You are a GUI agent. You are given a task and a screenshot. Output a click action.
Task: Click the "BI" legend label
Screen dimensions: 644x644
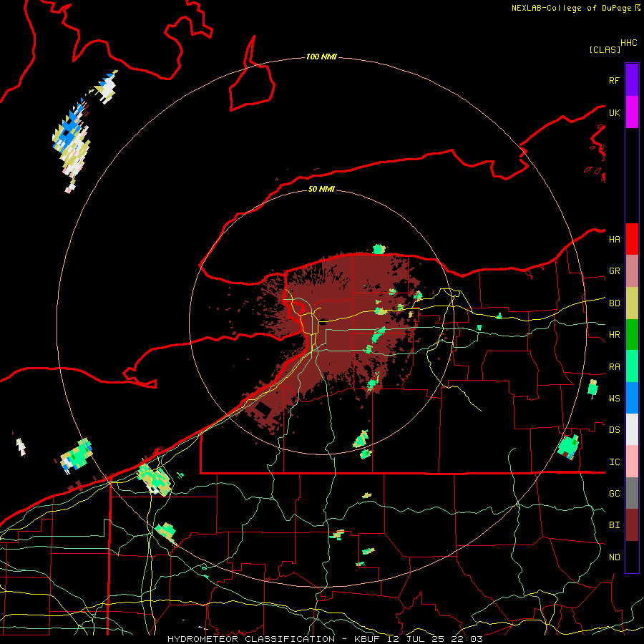pyautogui.click(x=614, y=525)
